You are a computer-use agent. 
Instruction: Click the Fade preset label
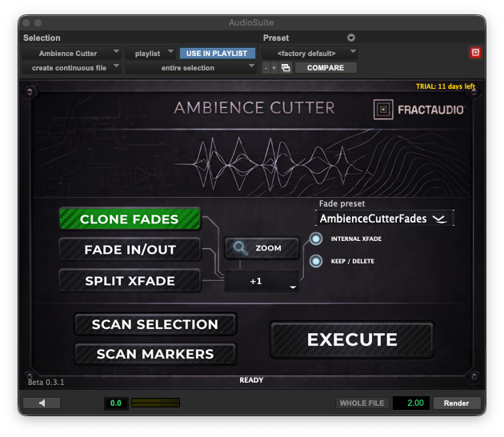coord(342,203)
